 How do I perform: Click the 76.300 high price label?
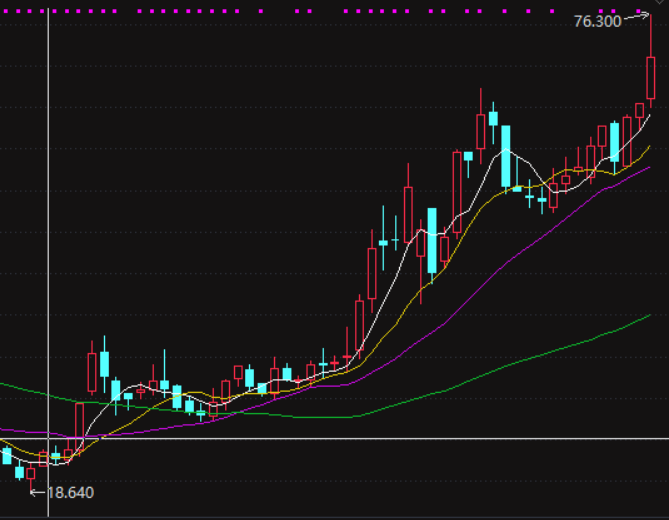pyautogui.click(x=597, y=21)
